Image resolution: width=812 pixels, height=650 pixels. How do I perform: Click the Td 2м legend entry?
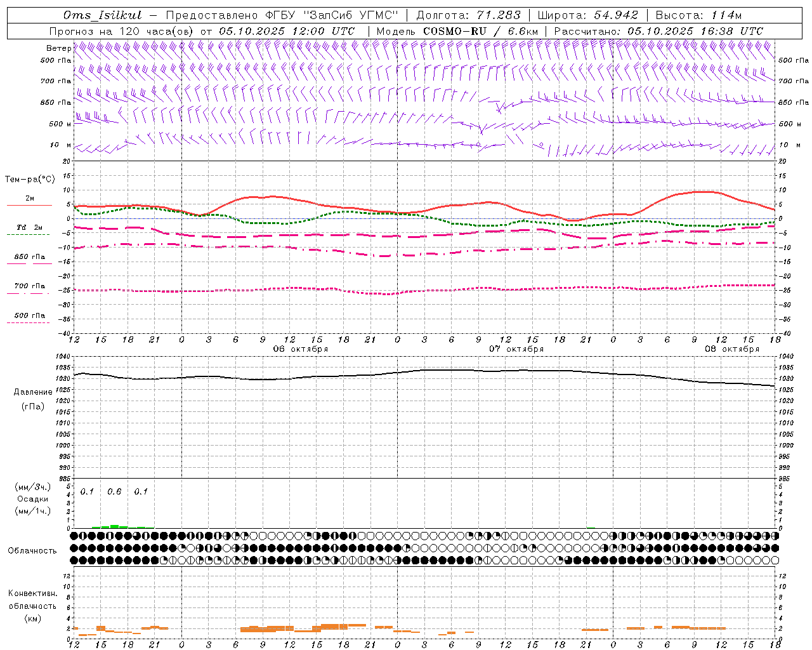pyautogui.click(x=29, y=227)
